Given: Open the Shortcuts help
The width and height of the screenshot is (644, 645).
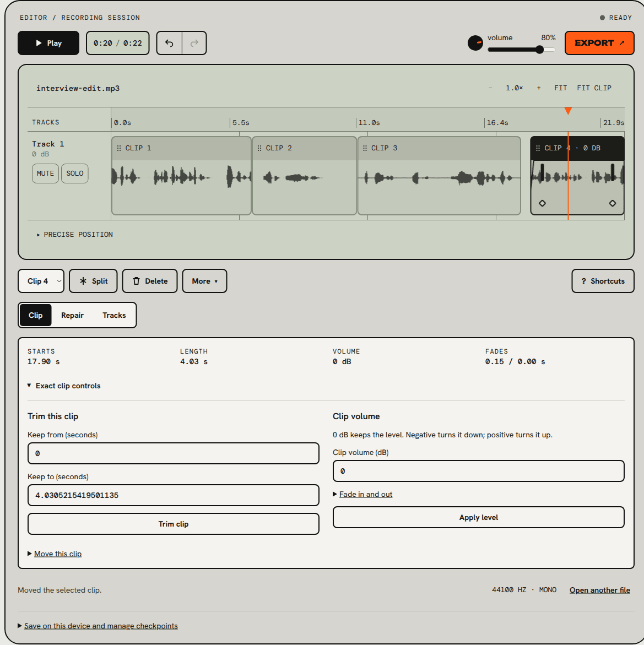Looking at the screenshot, I should (603, 281).
